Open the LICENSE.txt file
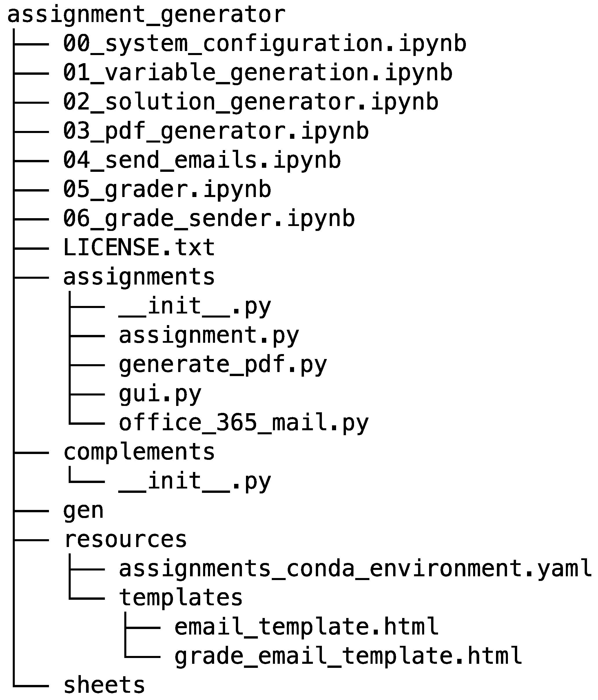Viewport: 598px width, 700px height. pyautogui.click(x=139, y=247)
